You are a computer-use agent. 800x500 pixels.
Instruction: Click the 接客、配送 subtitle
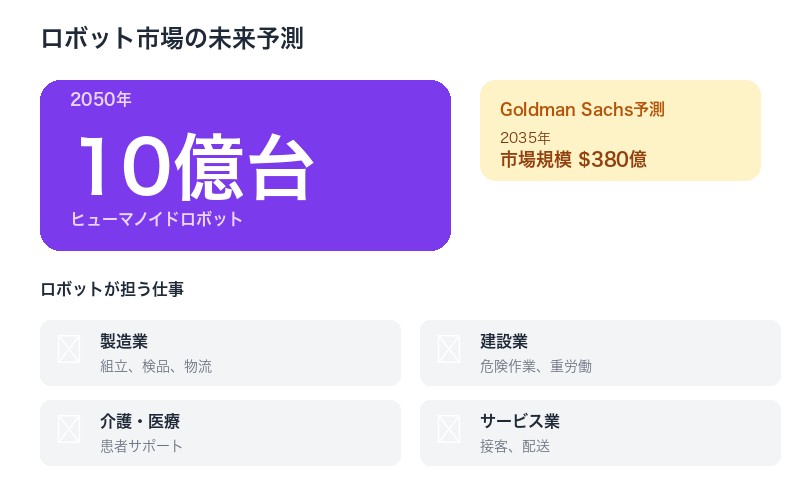point(515,446)
